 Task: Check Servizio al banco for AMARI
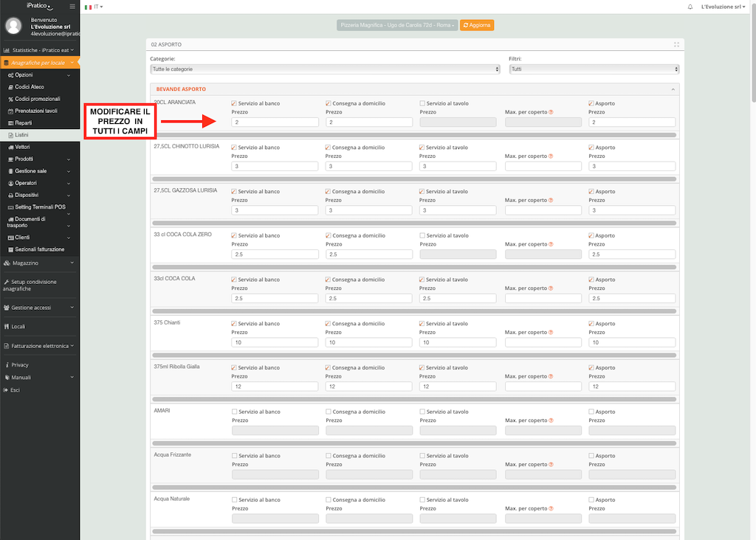(234, 412)
